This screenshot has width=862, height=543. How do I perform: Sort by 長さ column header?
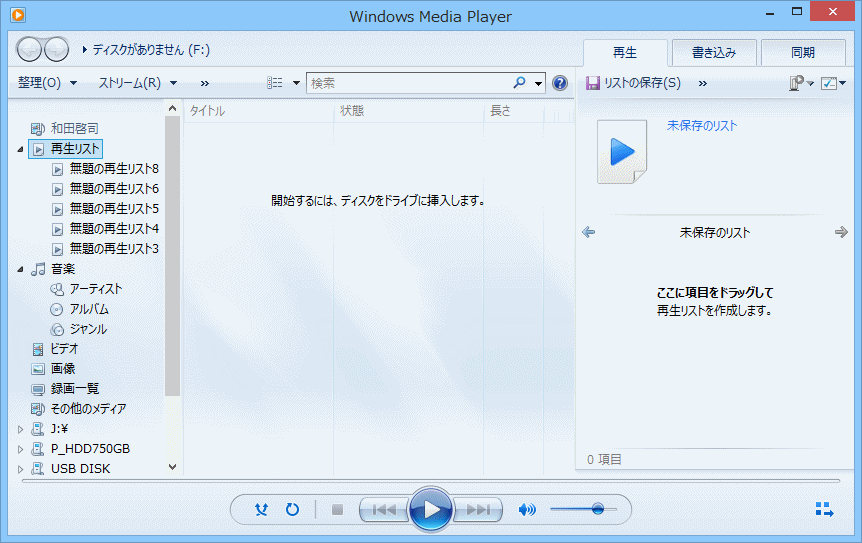513,111
